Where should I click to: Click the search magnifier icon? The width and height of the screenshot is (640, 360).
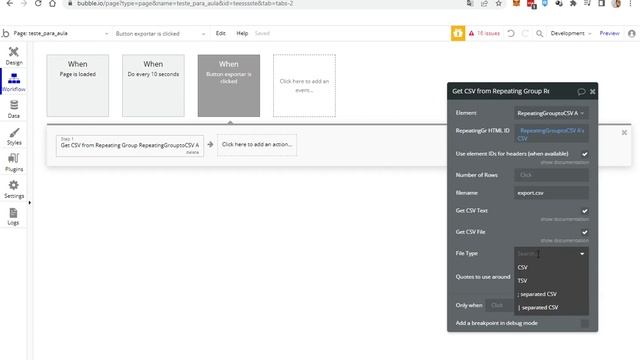click(540, 33)
